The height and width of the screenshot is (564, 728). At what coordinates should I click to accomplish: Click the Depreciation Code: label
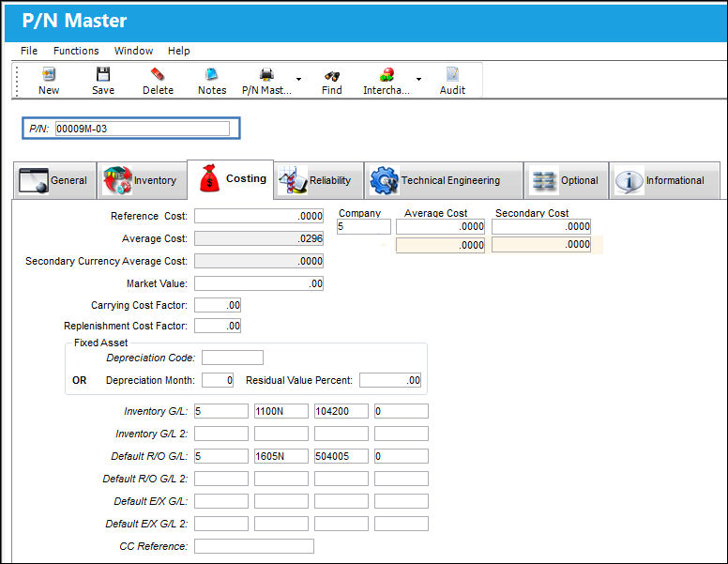point(151,358)
